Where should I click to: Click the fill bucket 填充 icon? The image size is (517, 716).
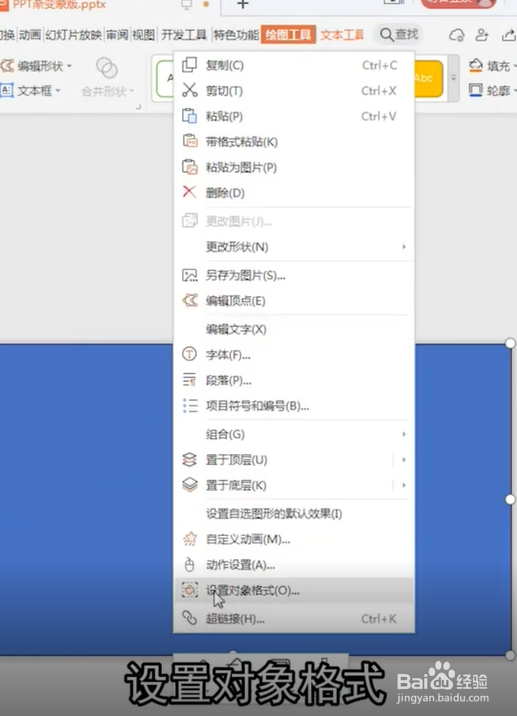coord(475,66)
